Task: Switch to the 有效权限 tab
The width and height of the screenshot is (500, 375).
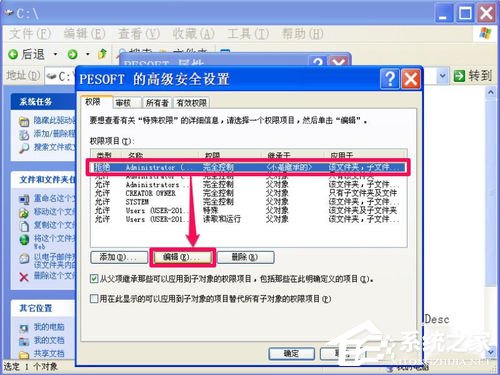Action: tap(192, 103)
